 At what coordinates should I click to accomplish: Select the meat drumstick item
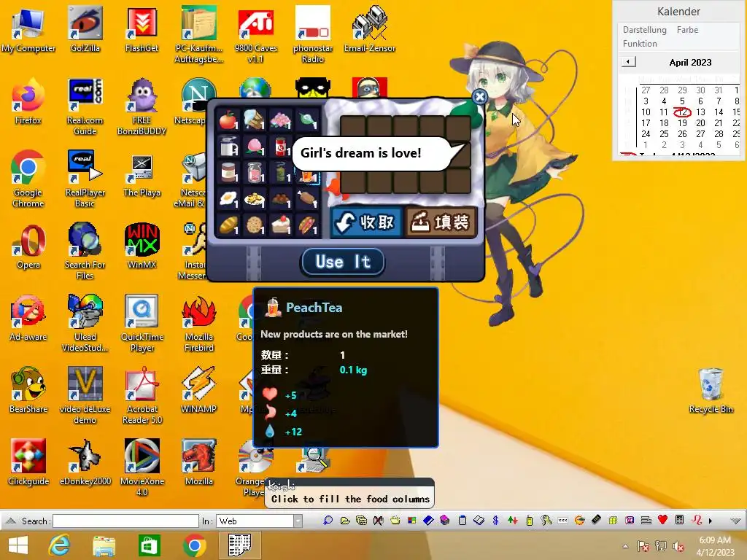[x=307, y=198]
